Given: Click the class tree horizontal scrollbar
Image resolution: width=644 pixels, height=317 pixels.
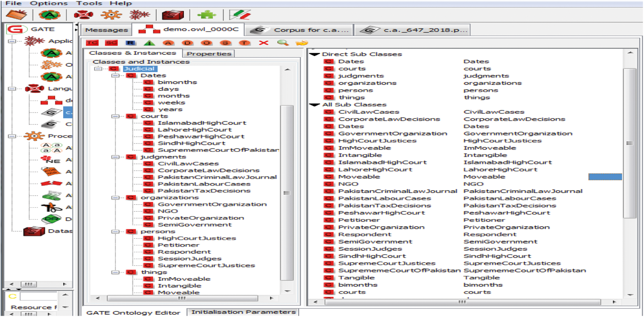Looking at the screenshot, I should 182,298.
